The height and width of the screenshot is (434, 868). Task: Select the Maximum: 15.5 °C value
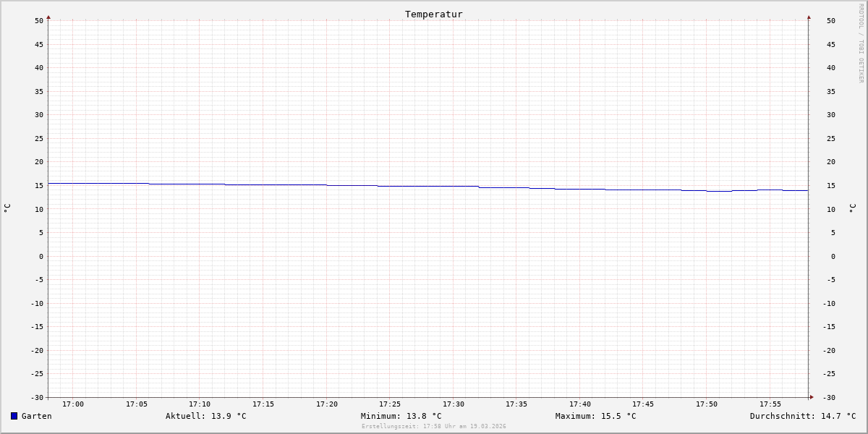(x=596, y=416)
